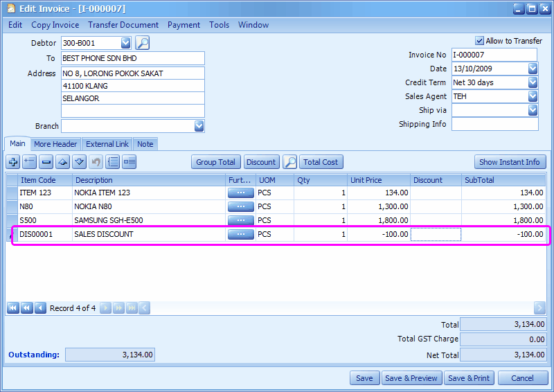The image size is (554, 392).
Task: Switch to the More Header tab
Action: (55, 144)
